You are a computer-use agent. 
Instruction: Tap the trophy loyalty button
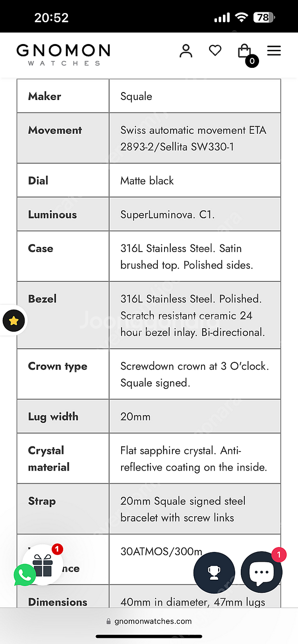tap(214, 573)
